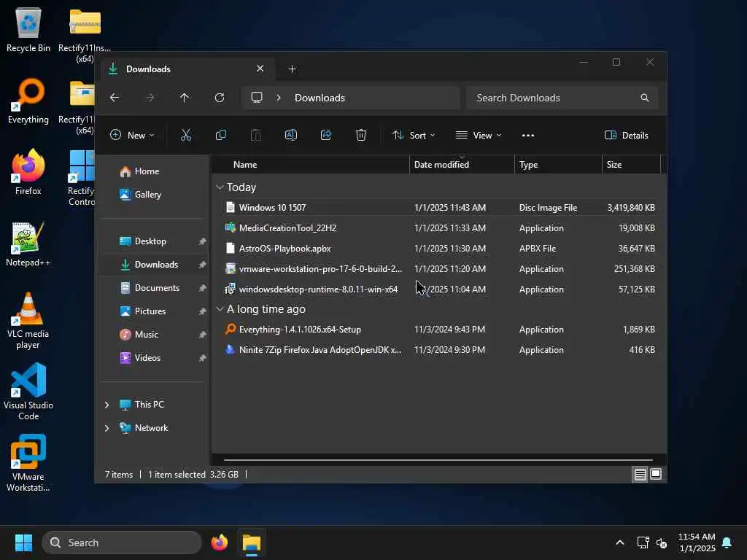Sort by the Type column header
Image resolution: width=747 pixels, height=560 pixels.
point(558,165)
